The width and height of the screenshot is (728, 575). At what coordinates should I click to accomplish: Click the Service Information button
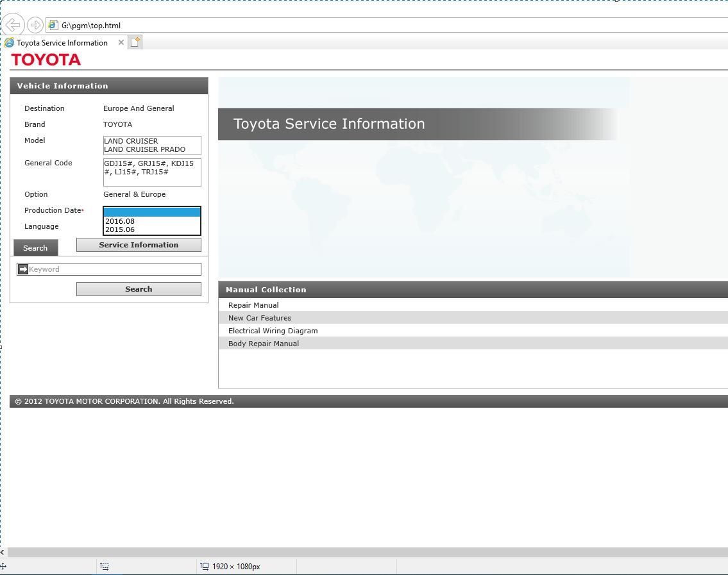[139, 245]
